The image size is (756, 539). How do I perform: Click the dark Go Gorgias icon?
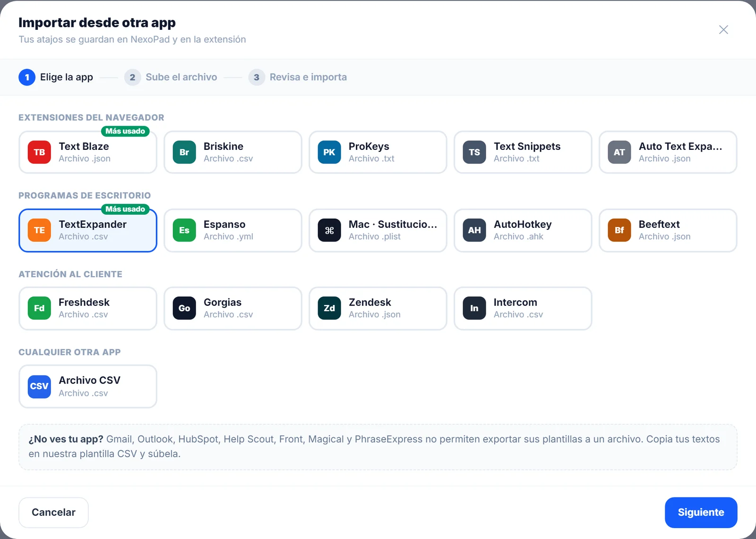pos(184,308)
